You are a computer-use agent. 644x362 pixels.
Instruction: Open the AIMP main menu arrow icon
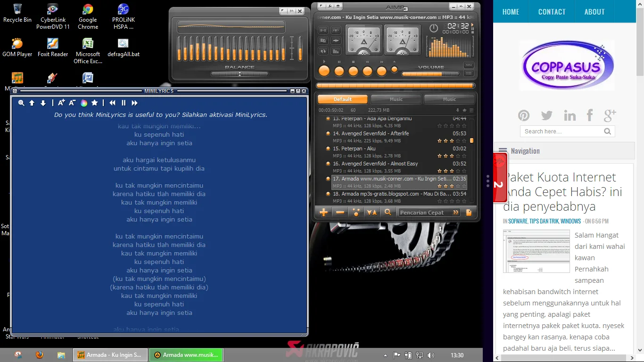click(322, 7)
